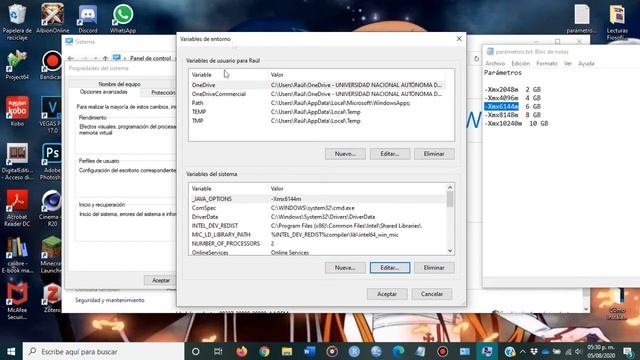Select the TEMP user variable row

pyautogui.click(x=317, y=112)
